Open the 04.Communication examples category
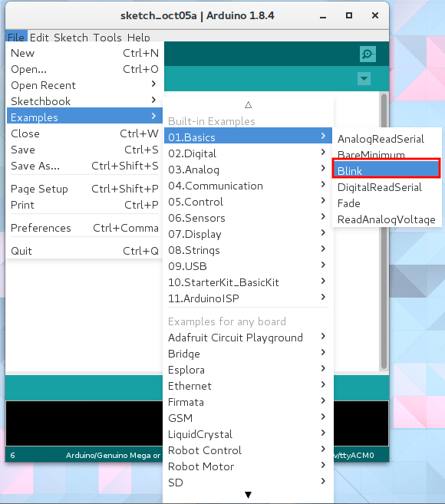This screenshot has height=504, width=445. [x=248, y=186]
